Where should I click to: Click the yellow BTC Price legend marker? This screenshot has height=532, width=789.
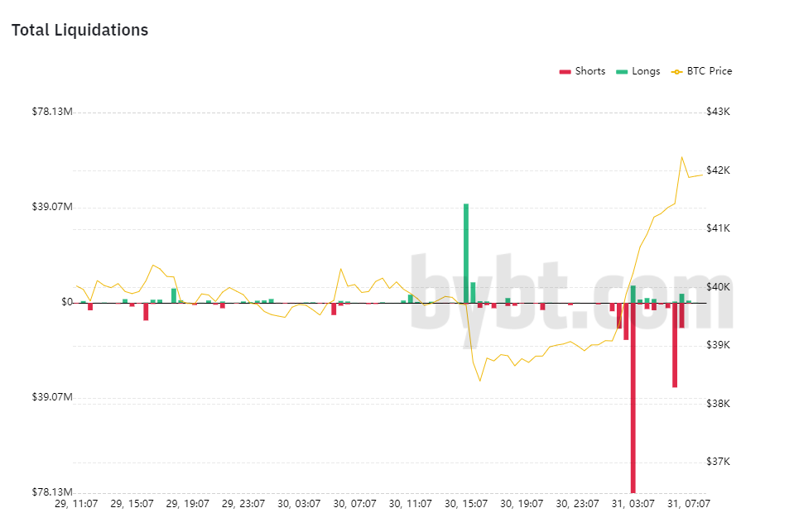click(x=676, y=72)
